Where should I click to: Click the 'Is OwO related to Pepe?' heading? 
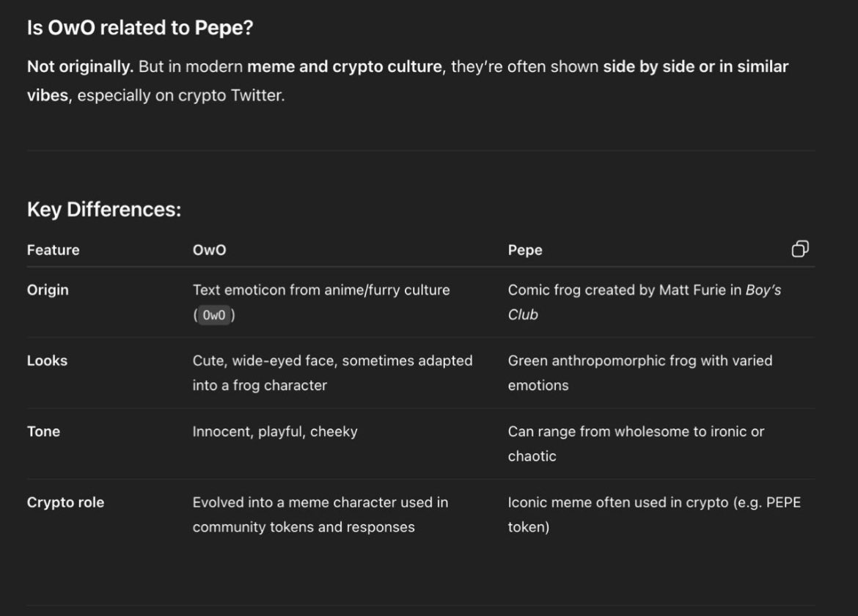(140, 28)
